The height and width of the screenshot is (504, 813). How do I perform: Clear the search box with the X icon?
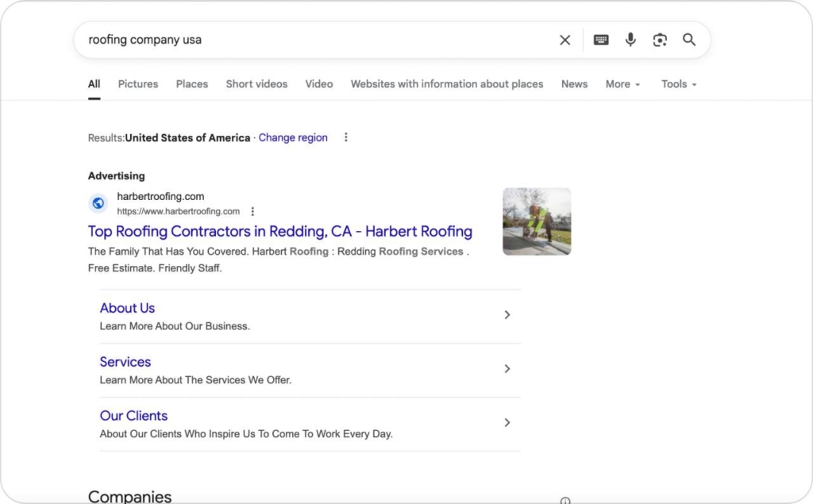(x=564, y=39)
